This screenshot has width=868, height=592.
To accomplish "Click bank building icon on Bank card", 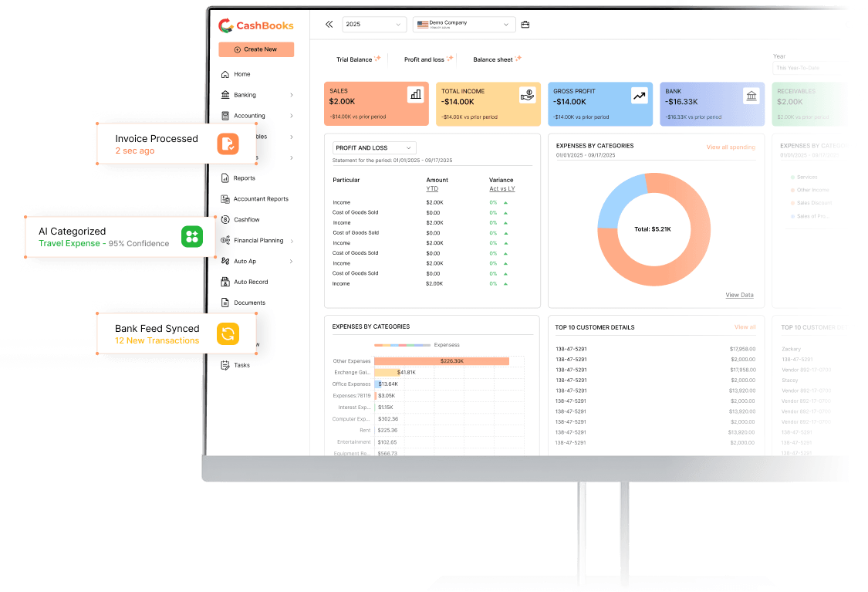I will pos(751,95).
